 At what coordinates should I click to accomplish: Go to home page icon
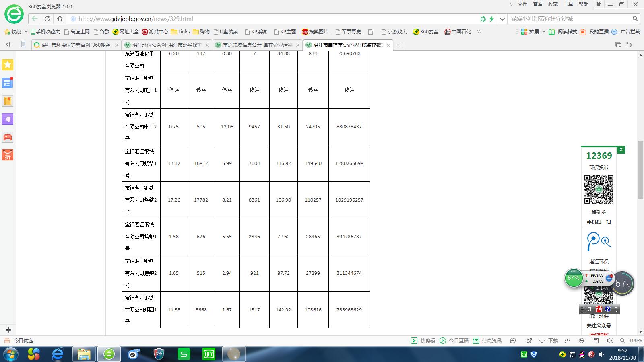coord(60,19)
